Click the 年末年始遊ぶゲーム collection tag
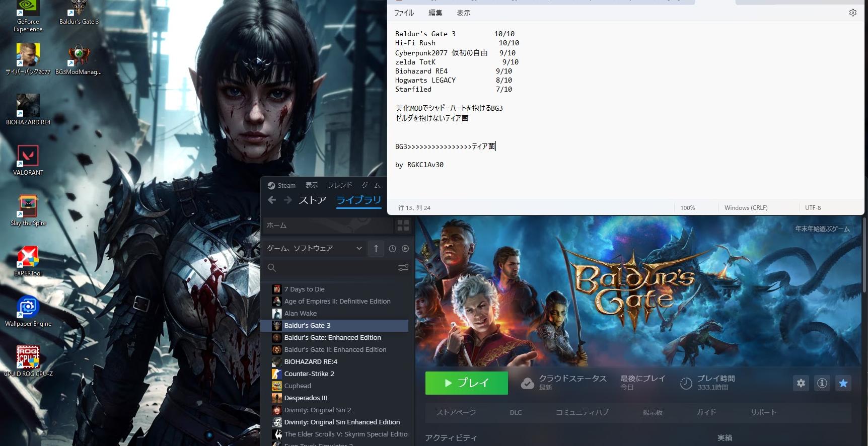This screenshot has width=868, height=446. coord(822,229)
